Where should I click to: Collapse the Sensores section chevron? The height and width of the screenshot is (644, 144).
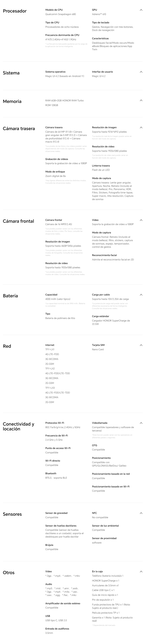[x=141, y=513]
